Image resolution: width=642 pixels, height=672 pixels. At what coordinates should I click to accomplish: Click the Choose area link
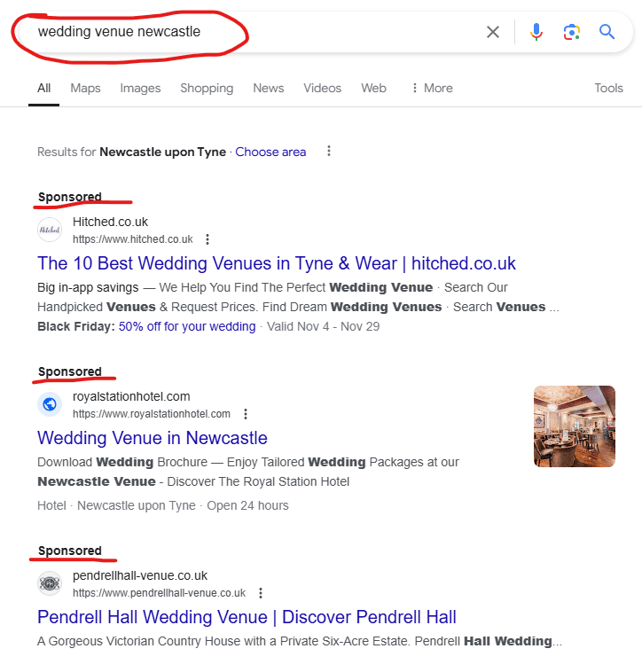click(x=270, y=152)
